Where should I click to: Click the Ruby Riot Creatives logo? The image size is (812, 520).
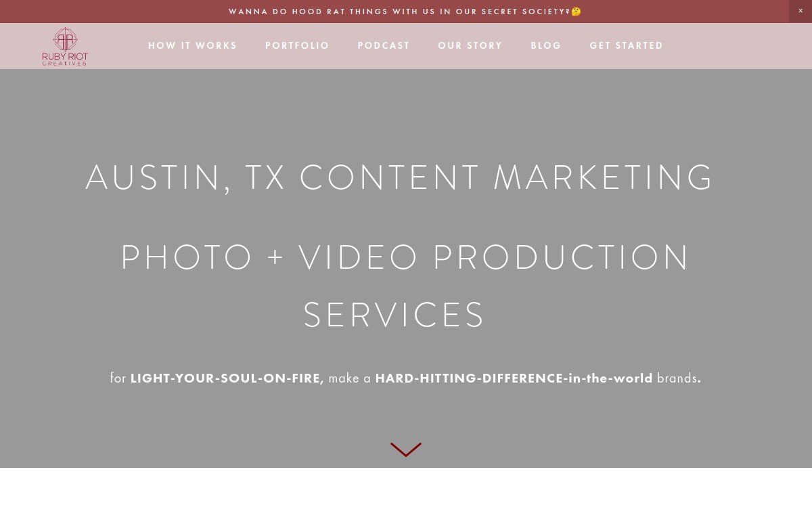(65, 46)
